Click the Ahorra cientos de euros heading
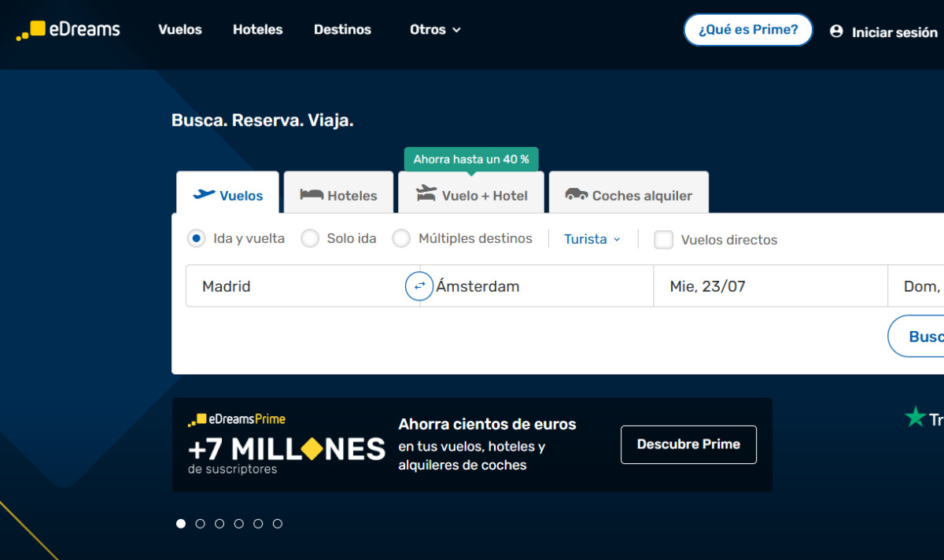 (487, 425)
